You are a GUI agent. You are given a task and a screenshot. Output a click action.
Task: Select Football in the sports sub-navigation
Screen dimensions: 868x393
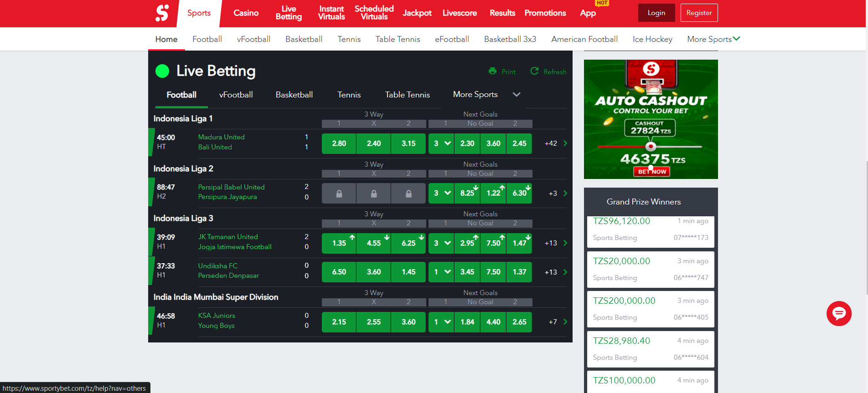point(207,39)
